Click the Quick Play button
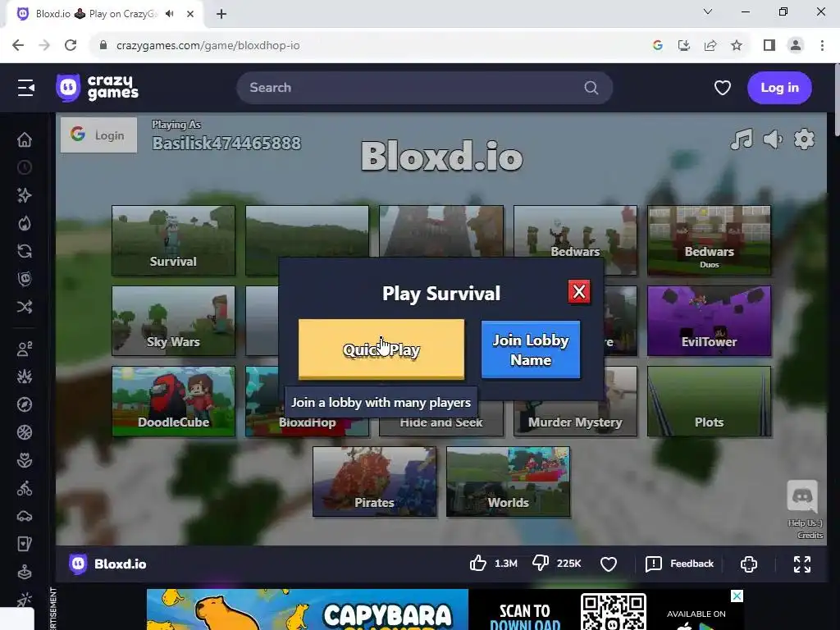Image resolution: width=840 pixels, height=630 pixels. tap(381, 349)
